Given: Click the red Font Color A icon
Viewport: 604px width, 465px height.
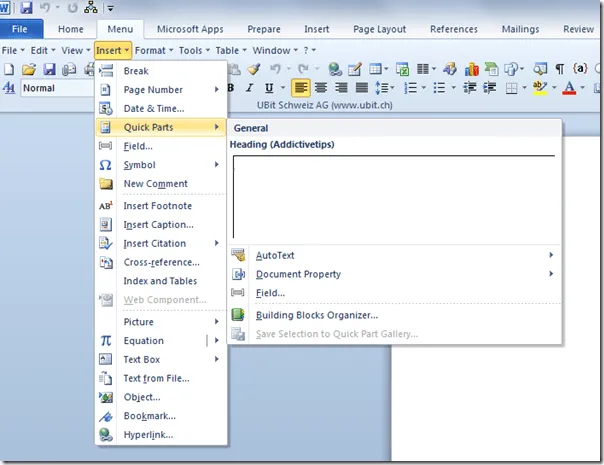Looking at the screenshot, I should tap(569, 88).
